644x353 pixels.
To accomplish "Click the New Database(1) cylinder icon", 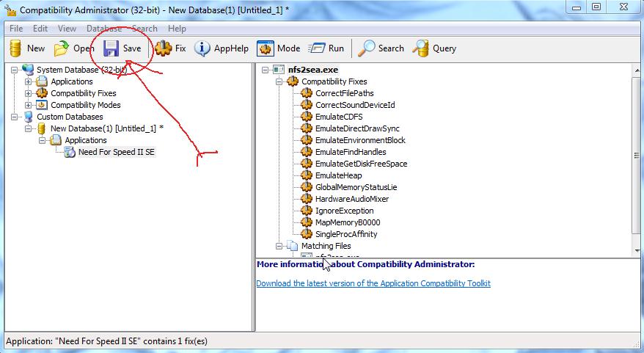I will coord(42,128).
